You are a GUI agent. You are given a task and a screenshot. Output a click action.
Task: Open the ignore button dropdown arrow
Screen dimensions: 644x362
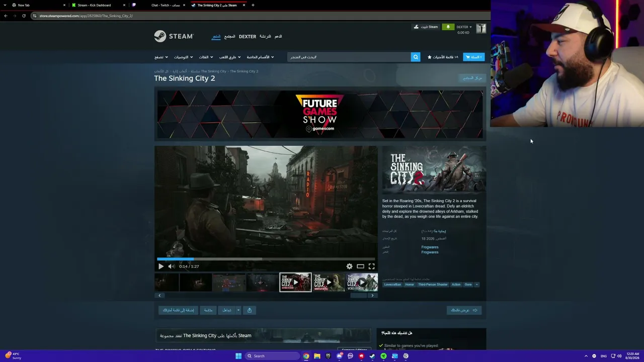coord(238,310)
